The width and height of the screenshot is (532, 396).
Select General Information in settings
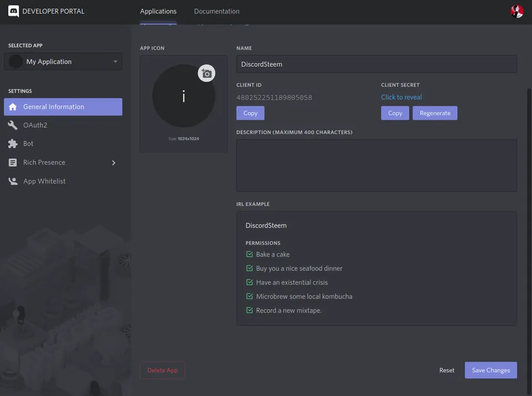pyautogui.click(x=63, y=107)
